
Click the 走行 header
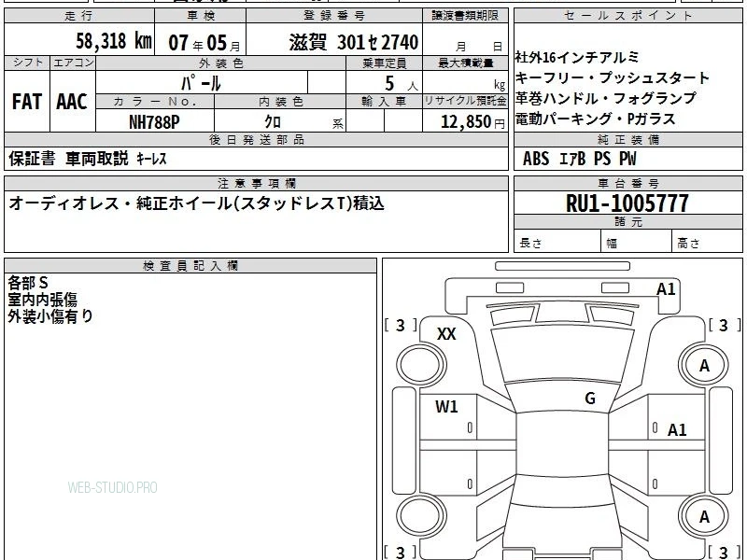(79, 16)
